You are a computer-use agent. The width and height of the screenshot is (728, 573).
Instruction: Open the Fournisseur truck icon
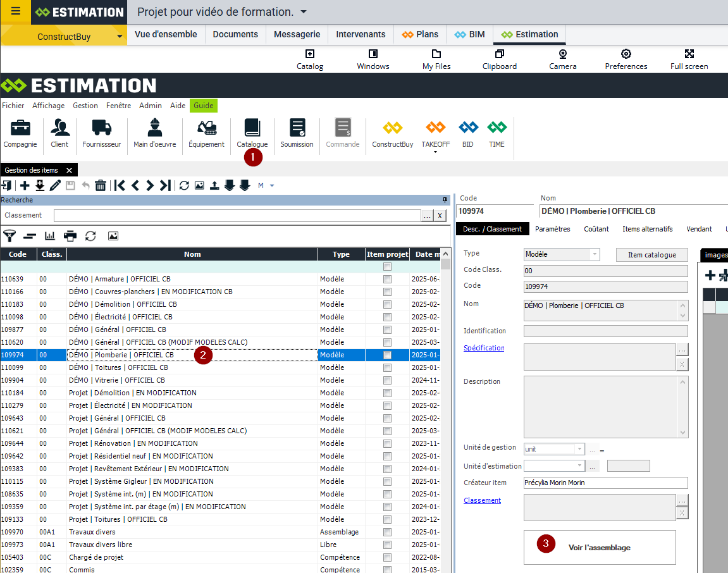[101, 128]
